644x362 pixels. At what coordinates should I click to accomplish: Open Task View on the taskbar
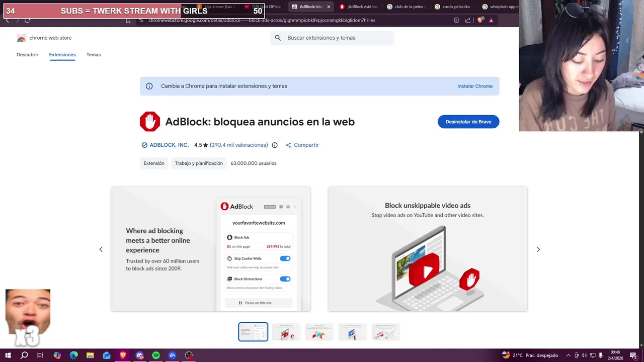(x=40, y=355)
